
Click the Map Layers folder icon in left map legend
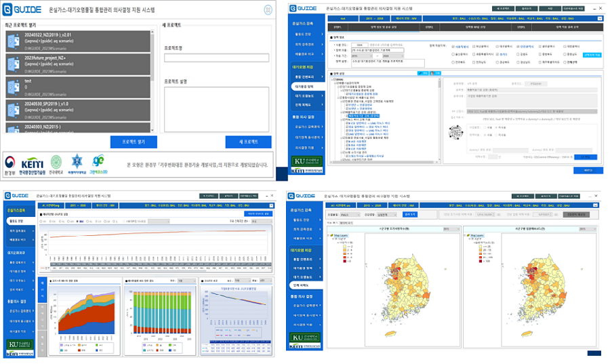point(332,235)
